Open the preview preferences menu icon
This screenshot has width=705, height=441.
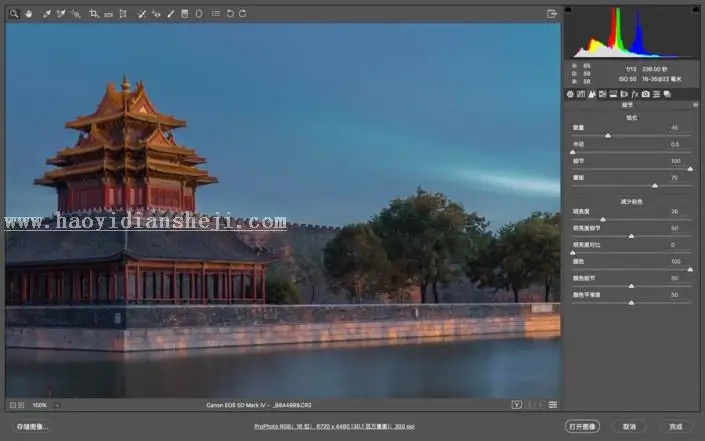[553, 405]
